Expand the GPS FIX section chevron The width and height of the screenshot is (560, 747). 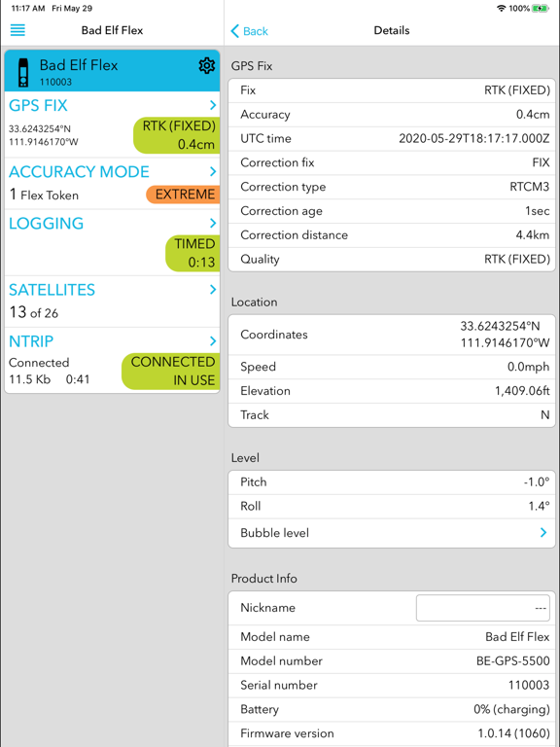coord(213,105)
